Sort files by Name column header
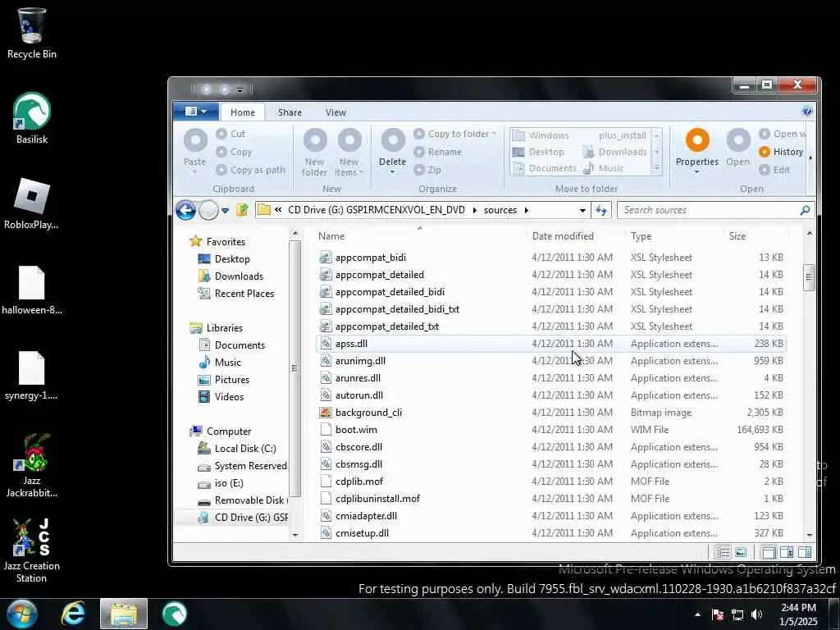Image resolution: width=840 pixels, height=630 pixels. (x=419, y=235)
